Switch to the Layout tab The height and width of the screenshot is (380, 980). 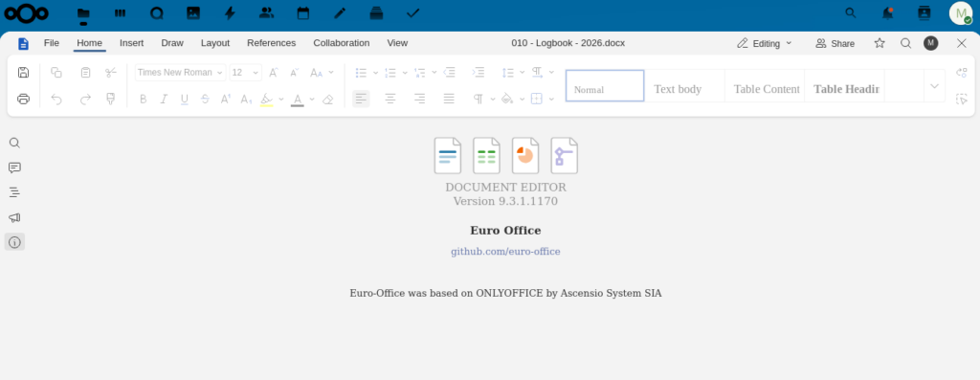pos(215,43)
